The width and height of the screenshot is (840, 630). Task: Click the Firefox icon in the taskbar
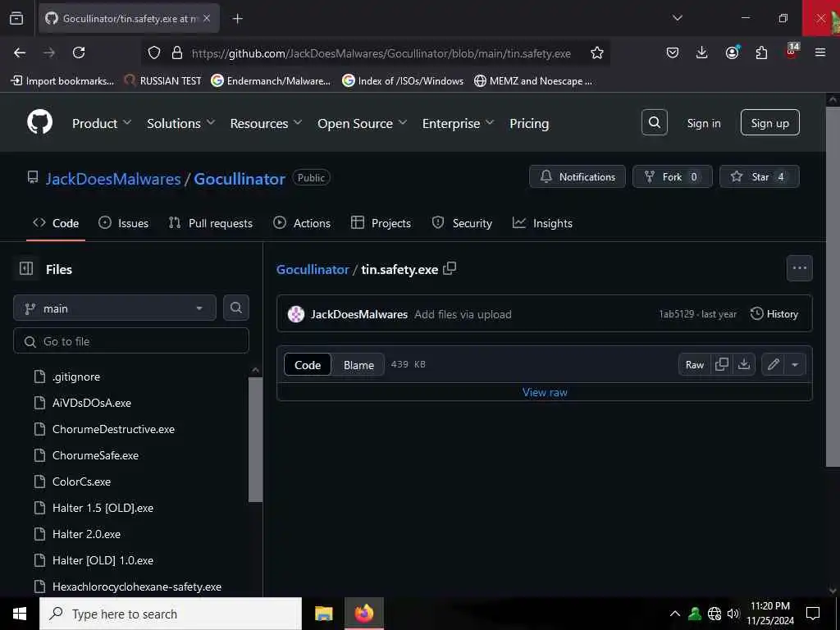(x=363, y=614)
